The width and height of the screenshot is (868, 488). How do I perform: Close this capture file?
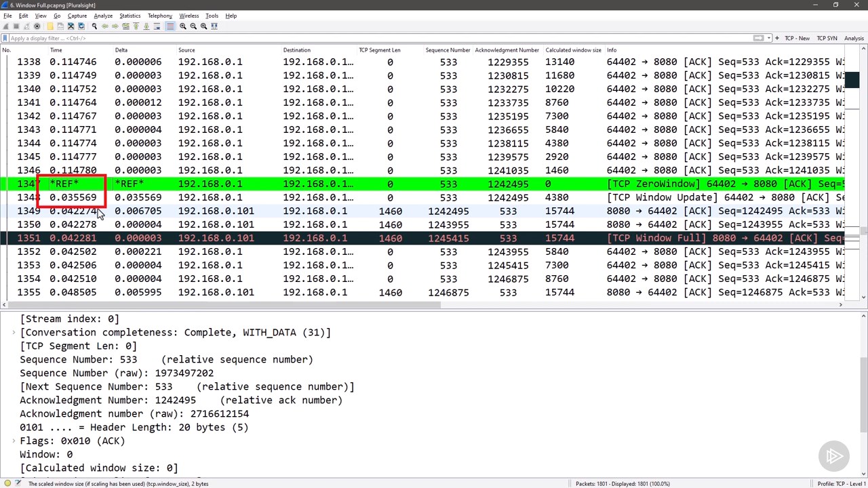pyautogui.click(x=71, y=26)
